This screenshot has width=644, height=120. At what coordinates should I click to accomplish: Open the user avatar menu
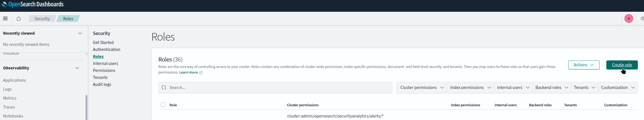pos(629,18)
